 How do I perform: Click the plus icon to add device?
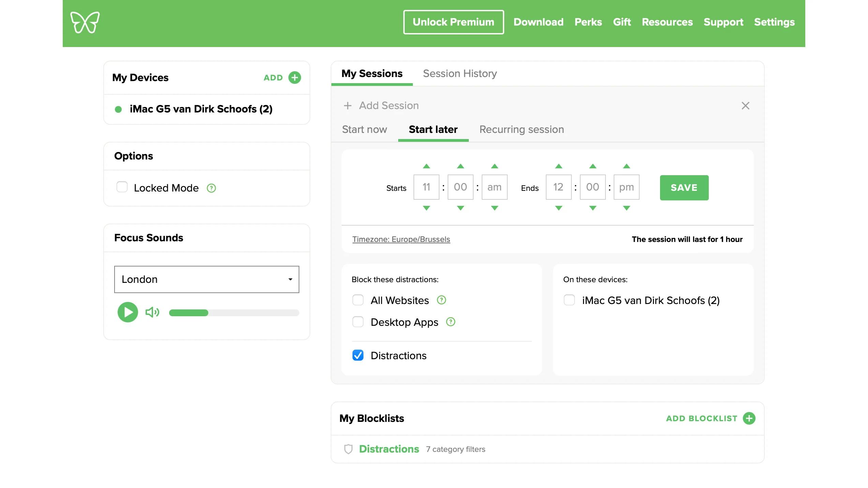(295, 77)
